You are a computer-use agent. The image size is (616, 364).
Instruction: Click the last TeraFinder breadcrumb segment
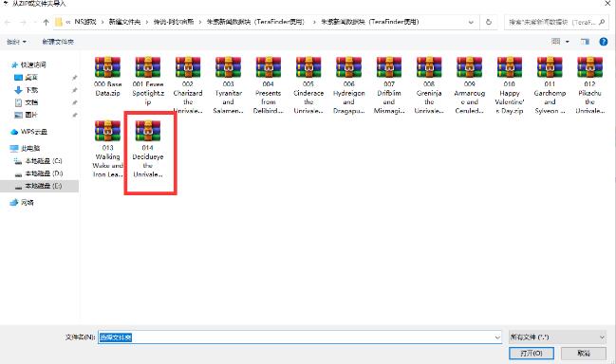pyautogui.click(x=369, y=22)
